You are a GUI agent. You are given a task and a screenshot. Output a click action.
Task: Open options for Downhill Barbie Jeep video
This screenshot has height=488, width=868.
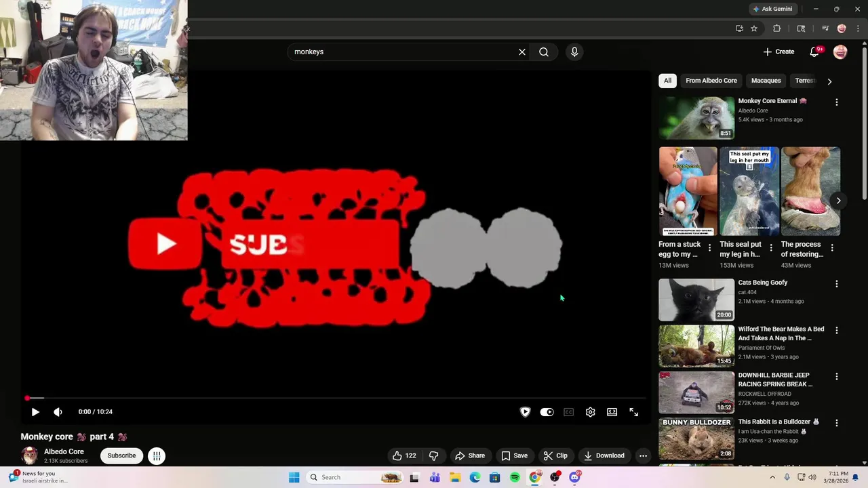pos(836,377)
